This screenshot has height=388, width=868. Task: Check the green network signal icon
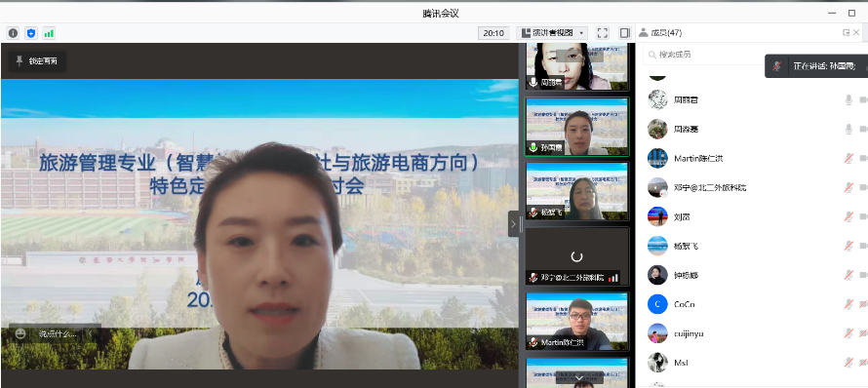50,33
